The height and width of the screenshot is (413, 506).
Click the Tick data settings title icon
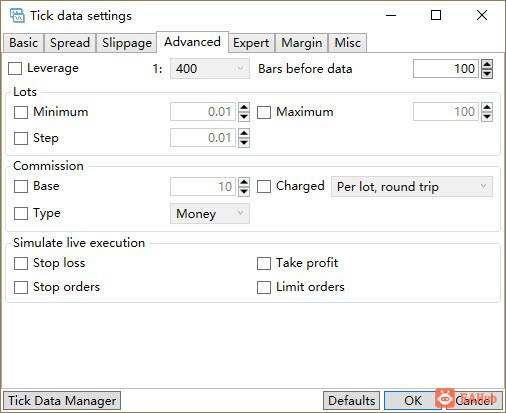coord(17,15)
